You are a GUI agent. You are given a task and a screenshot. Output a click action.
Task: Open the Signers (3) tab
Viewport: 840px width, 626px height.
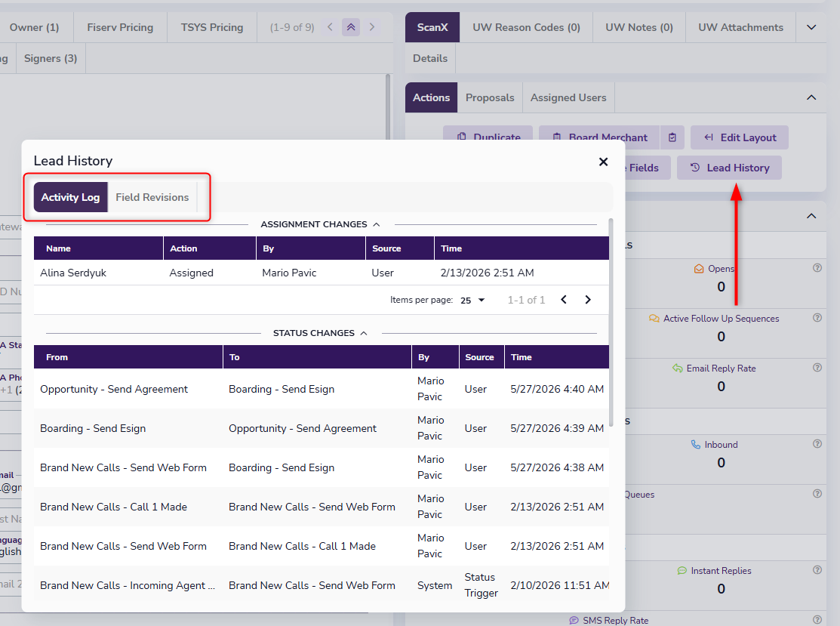(x=51, y=58)
